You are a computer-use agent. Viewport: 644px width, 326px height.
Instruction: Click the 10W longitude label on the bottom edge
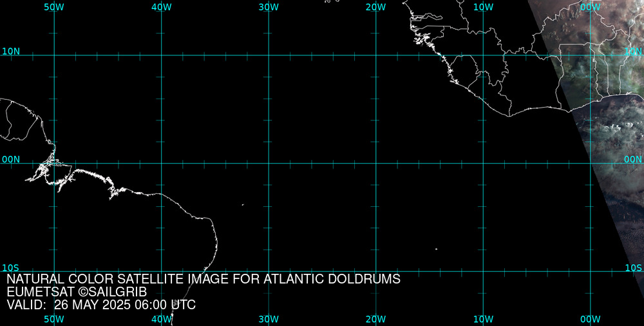click(483, 320)
